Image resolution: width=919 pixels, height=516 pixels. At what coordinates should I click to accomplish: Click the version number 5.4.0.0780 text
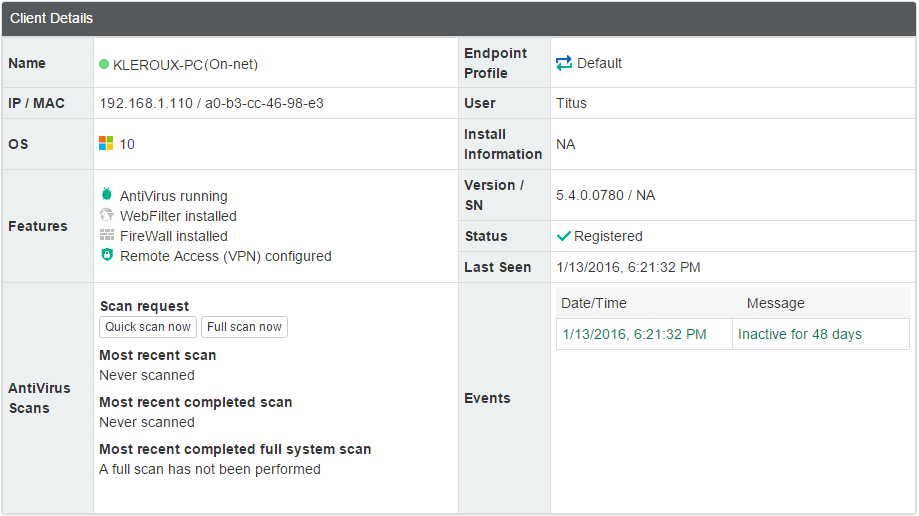pyautogui.click(x=589, y=195)
